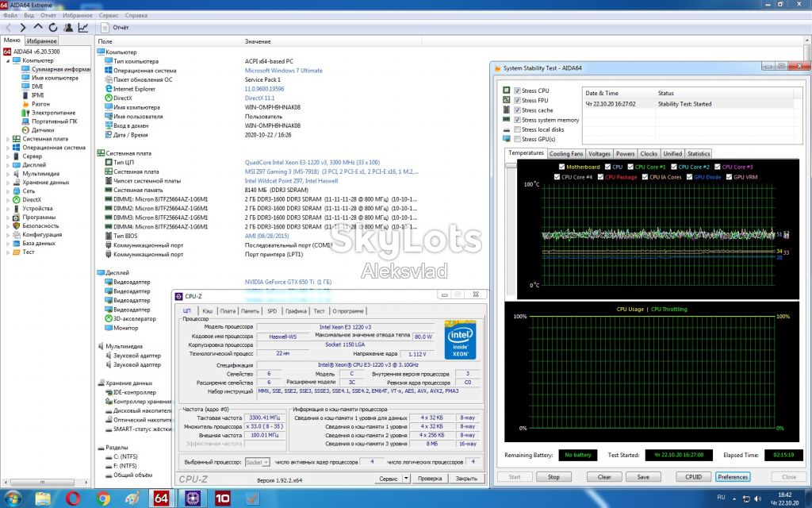
Task: Toggle Stress FPU checkbox
Action: coord(517,101)
